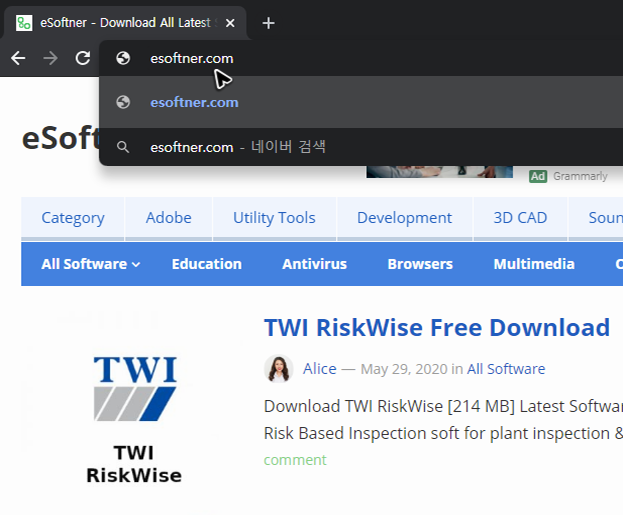Open the Adobe category
Screen dimensions: 623x515
tap(168, 218)
